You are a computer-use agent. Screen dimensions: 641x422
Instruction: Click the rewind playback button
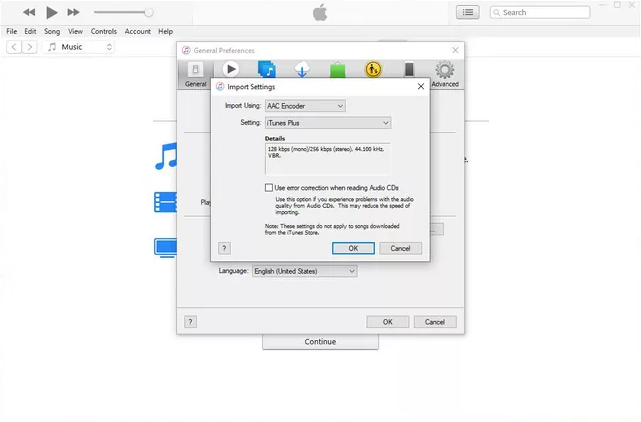point(29,12)
